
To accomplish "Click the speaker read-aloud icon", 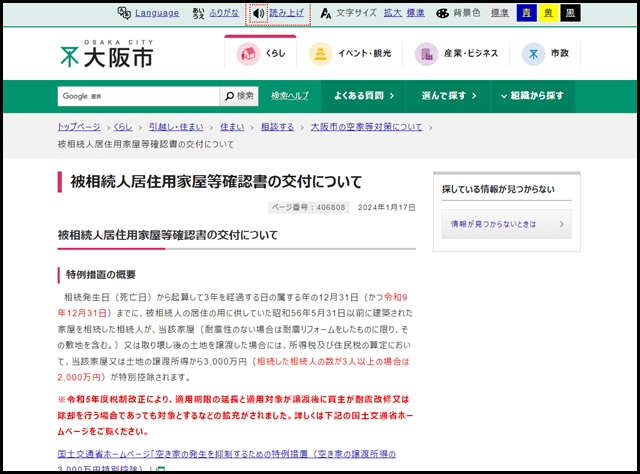I will tap(258, 13).
